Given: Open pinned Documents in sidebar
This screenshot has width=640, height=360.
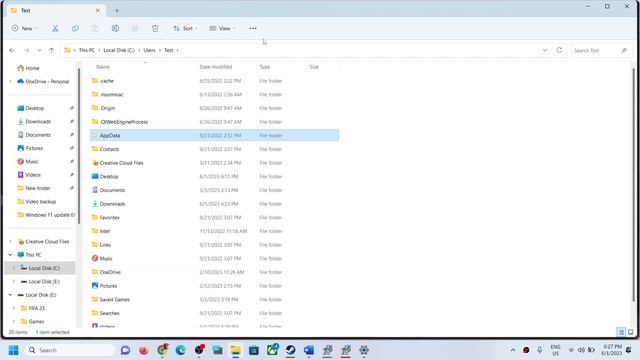Looking at the screenshot, I should [34, 135].
